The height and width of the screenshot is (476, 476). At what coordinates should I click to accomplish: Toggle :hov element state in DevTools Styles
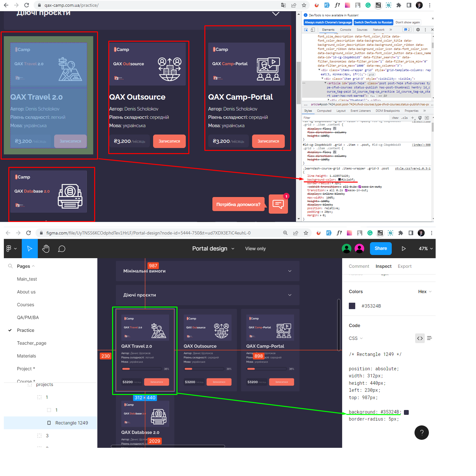click(x=395, y=118)
